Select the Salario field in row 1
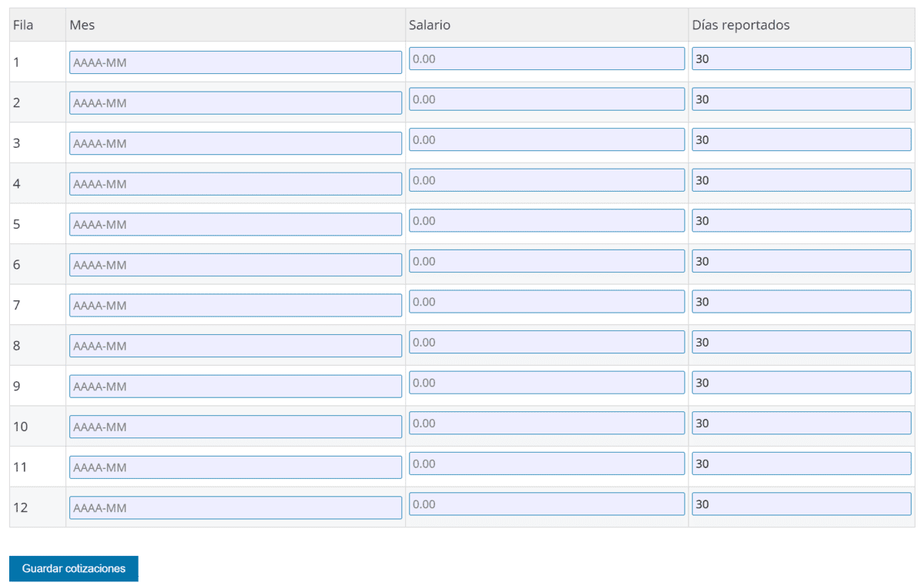Viewport: 924px width, 586px height. [x=546, y=59]
